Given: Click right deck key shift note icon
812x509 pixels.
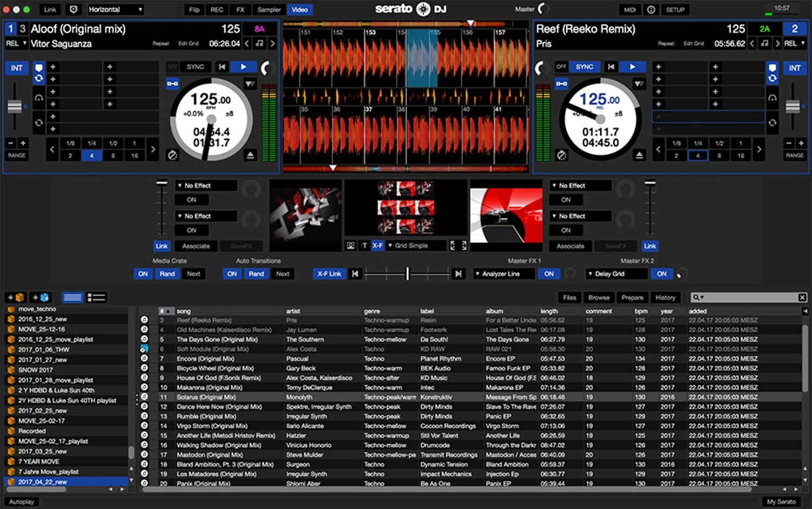Looking at the screenshot, I should click(764, 43).
